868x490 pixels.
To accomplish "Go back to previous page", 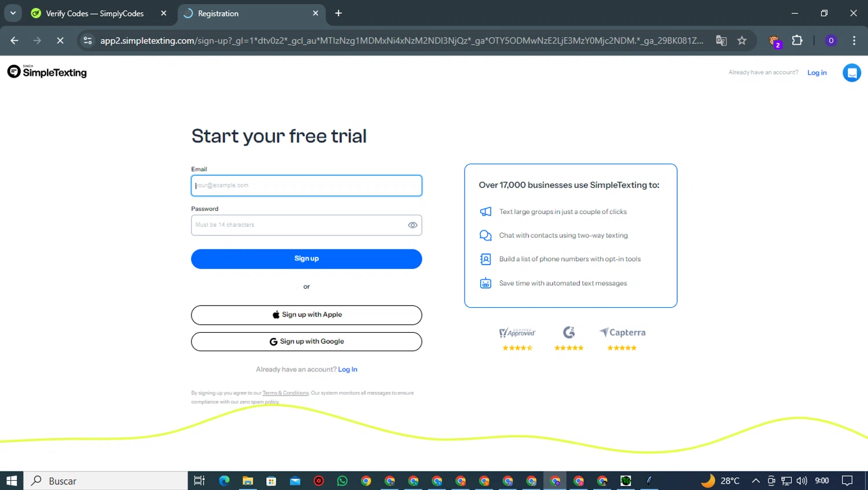I will point(14,40).
